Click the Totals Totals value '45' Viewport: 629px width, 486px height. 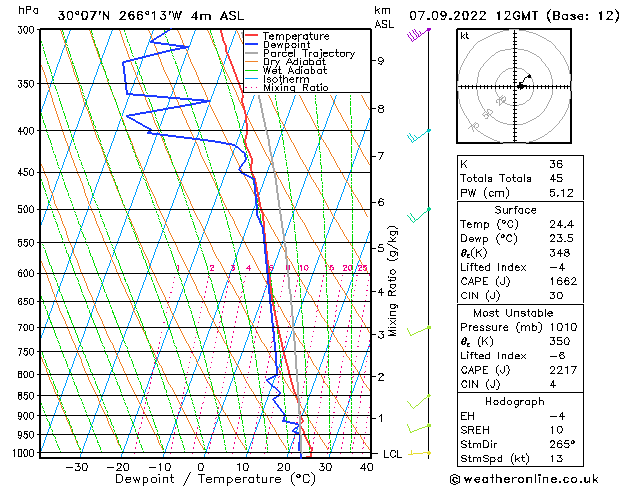[x=556, y=178]
